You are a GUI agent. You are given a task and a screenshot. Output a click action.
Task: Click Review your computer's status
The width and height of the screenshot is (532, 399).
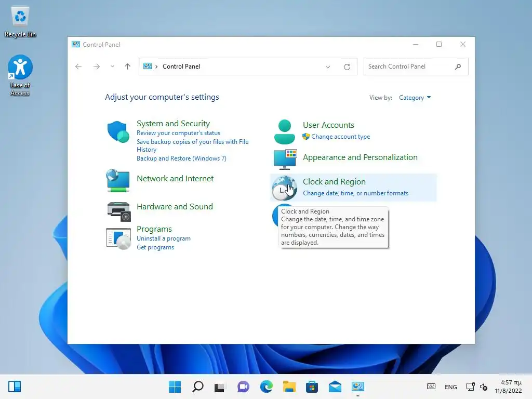(x=179, y=133)
